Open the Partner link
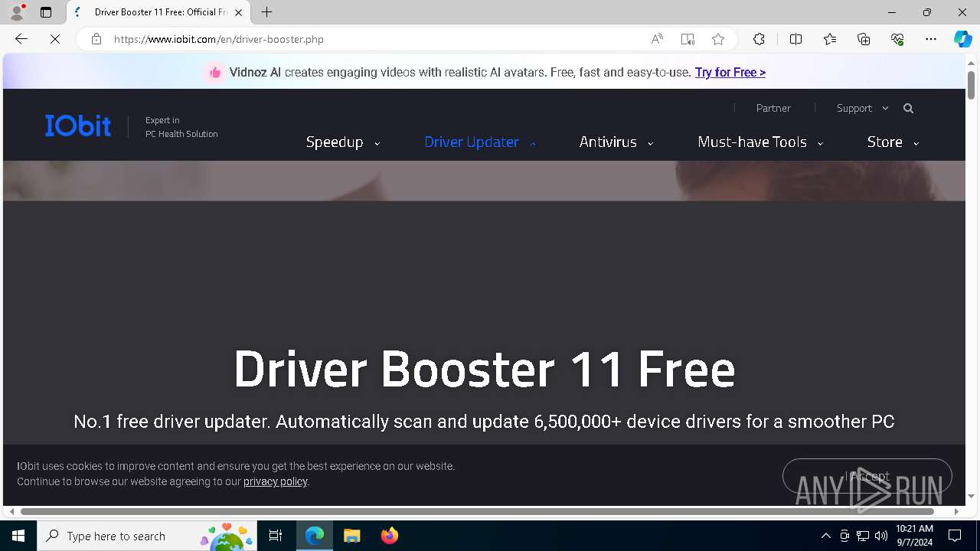 click(x=773, y=109)
